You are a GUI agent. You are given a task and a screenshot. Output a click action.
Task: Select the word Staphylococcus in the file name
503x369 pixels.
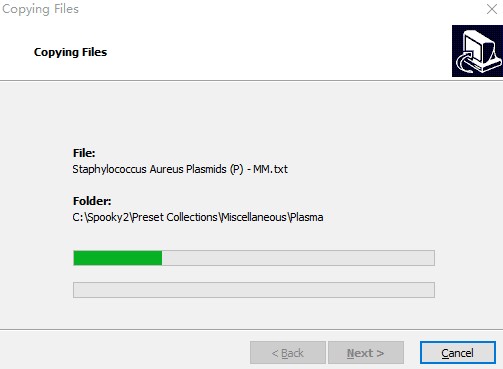tap(109, 169)
